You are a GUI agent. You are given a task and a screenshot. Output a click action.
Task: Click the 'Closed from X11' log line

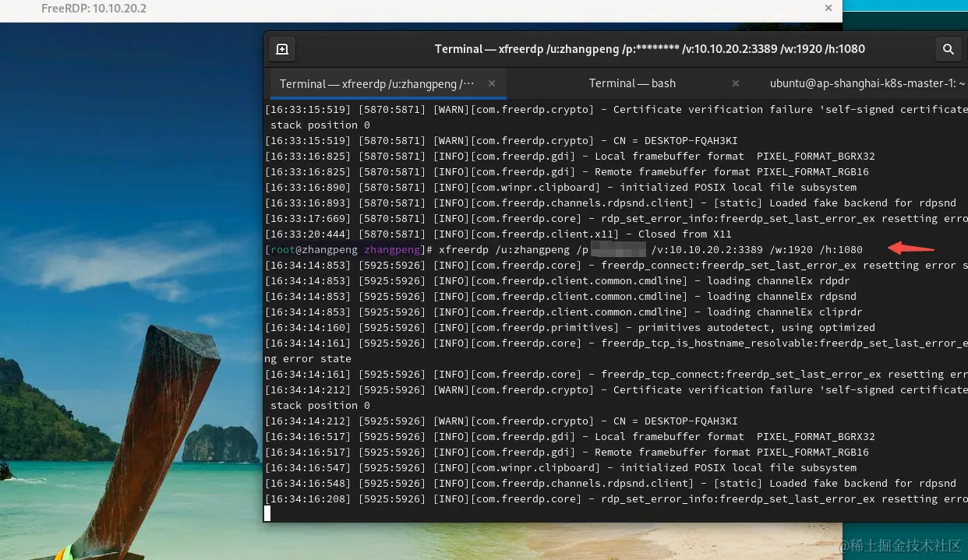pos(498,234)
